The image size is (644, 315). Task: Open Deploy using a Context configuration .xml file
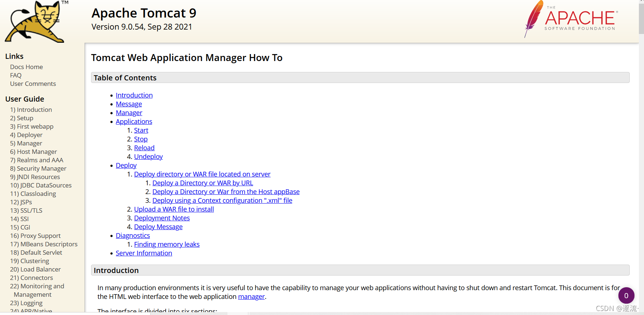[222, 201]
